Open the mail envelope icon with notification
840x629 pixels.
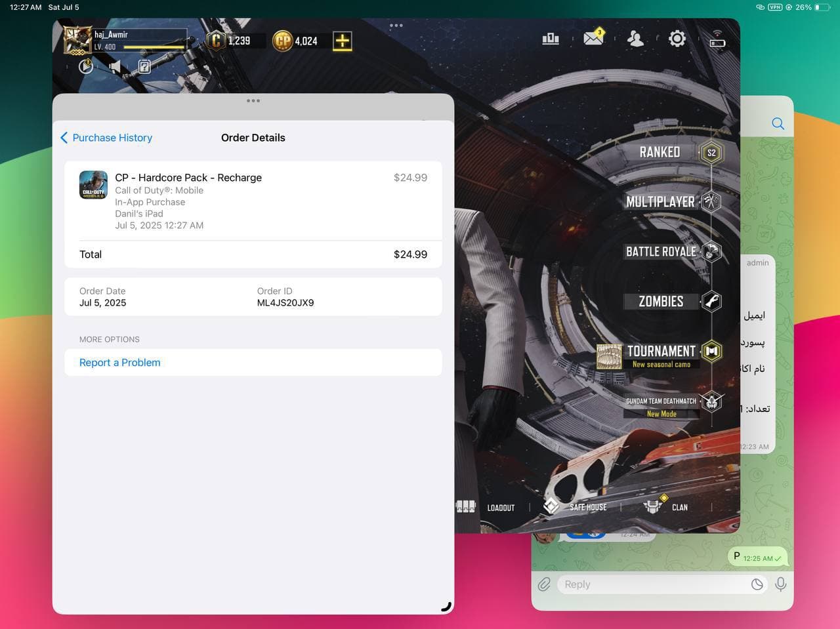coord(593,38)
